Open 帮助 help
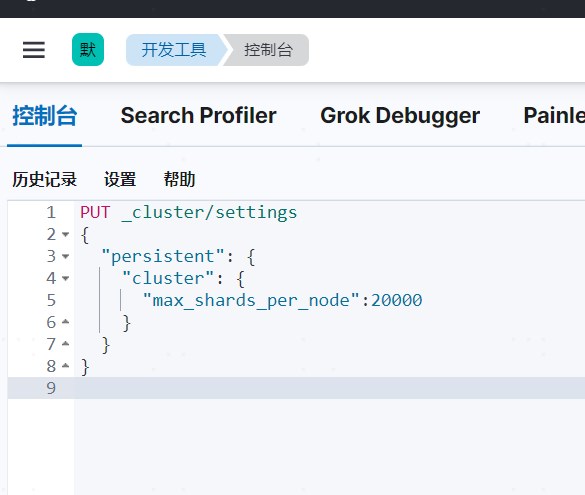This screenshot has height=495, width=585. click(x=179, y=179)
